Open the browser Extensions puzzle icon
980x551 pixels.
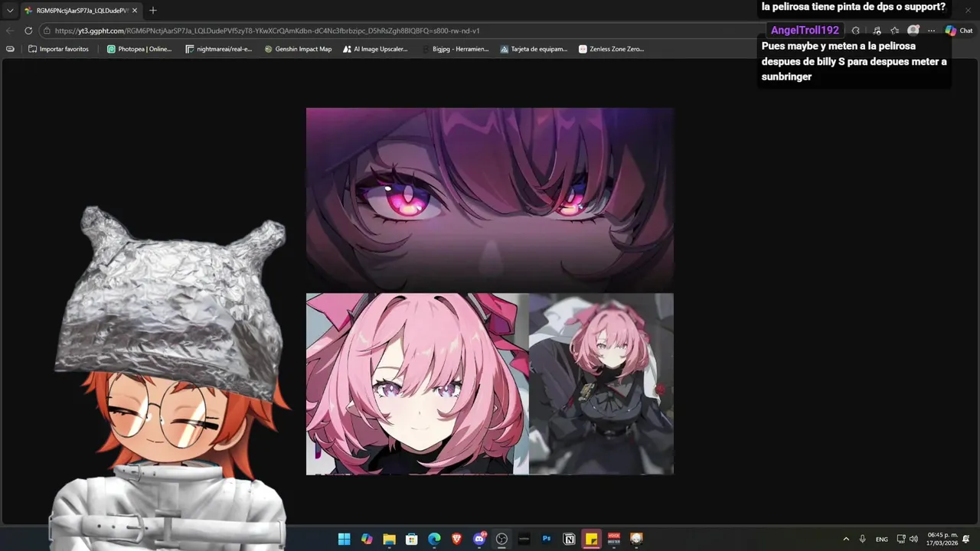855,31
